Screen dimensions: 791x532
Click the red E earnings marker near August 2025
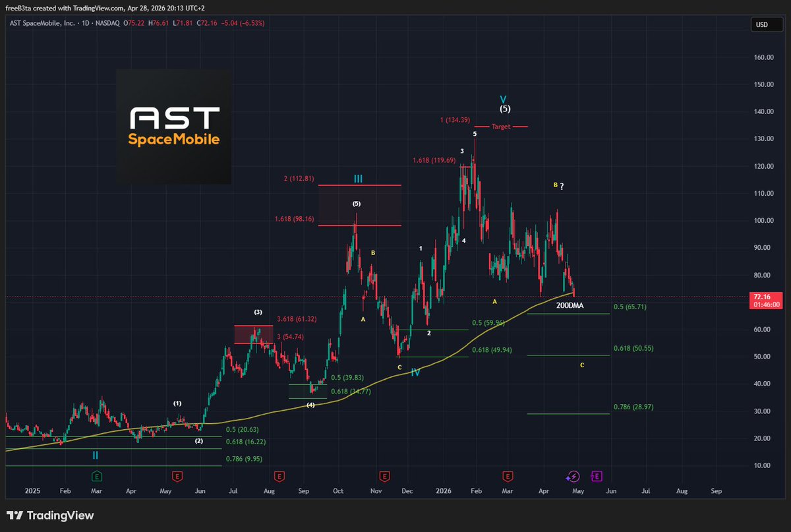click(x=279, y=475)
